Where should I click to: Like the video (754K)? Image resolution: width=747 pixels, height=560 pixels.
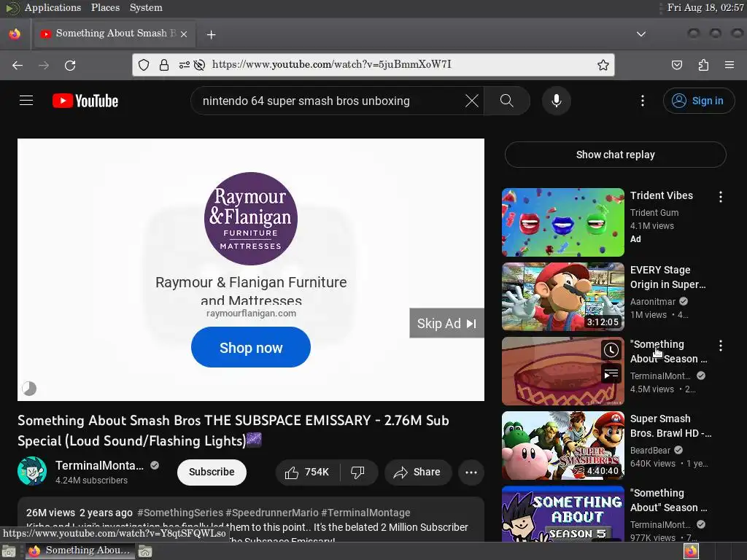point(307,472)
